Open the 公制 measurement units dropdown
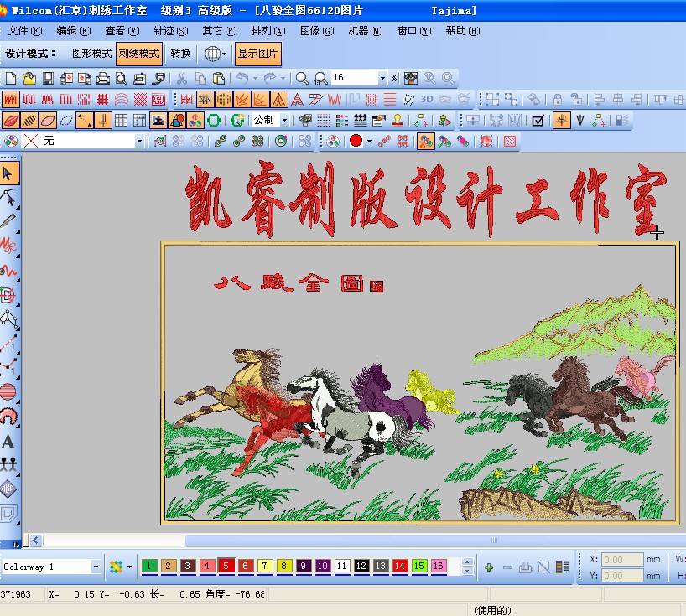This screenshot has height=616, width=686. pyautogui.click(x=285, y=120)
